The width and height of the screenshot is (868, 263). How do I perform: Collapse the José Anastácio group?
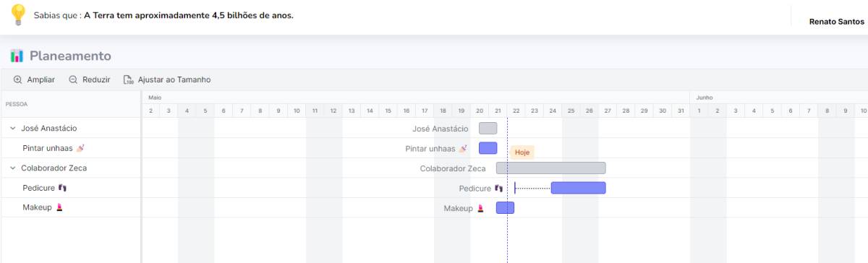pyautogui.click(x=12, y=128)
